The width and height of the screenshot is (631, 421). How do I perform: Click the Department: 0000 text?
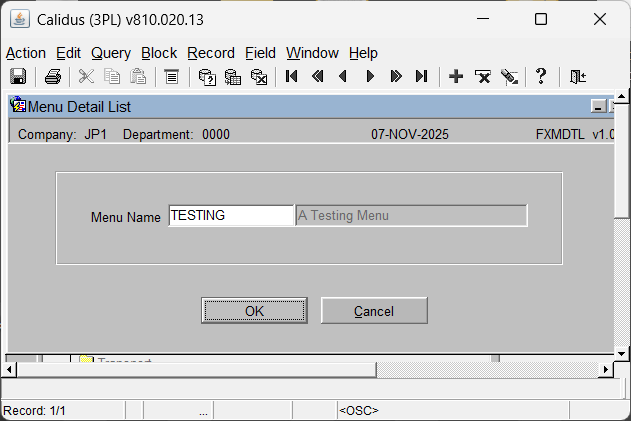[x=176, y=134]
